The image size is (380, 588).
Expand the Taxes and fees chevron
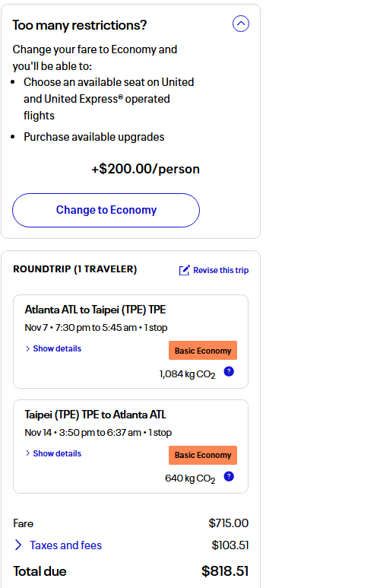point(18,545)
